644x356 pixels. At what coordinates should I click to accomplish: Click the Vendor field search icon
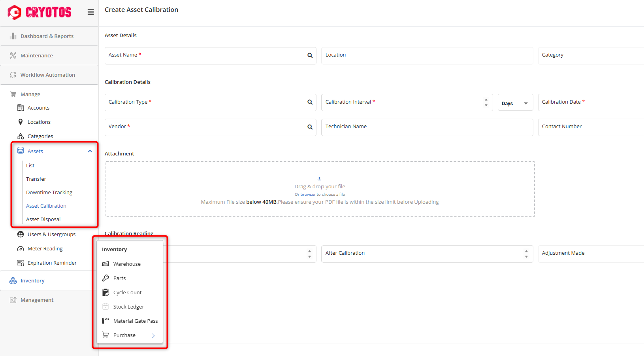310,127
